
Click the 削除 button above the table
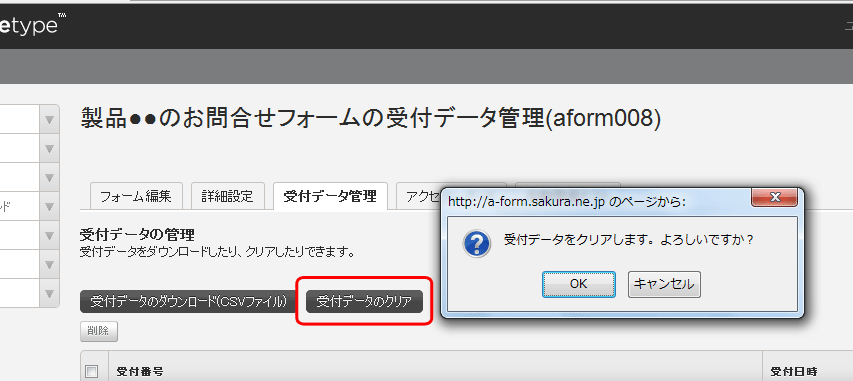click(x=98, y=331)
